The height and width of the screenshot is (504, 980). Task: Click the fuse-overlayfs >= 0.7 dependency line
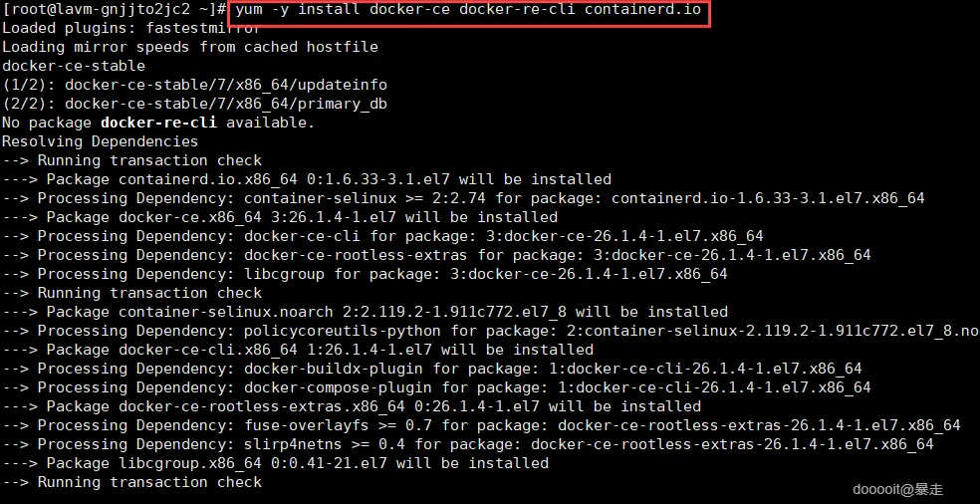[x=481, y=425]
